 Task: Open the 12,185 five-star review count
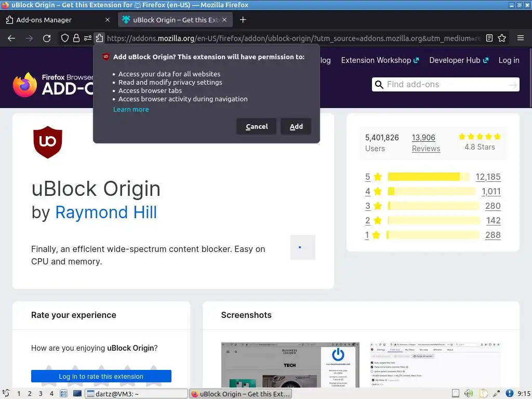488,177
